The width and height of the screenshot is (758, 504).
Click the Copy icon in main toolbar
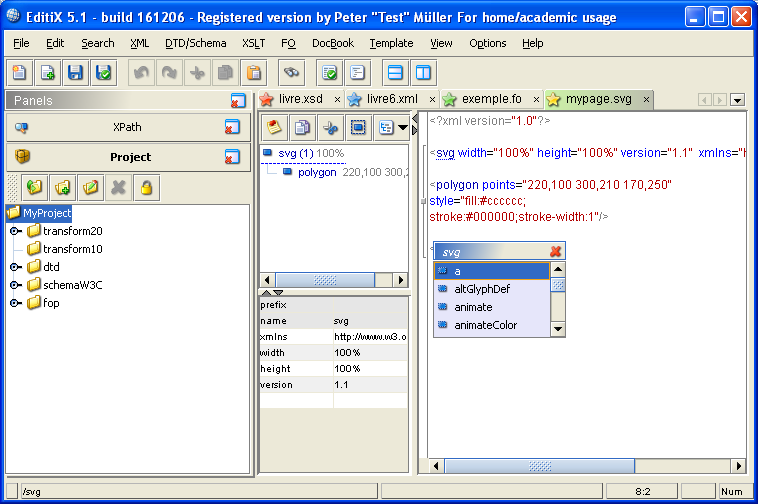(225, 72)
